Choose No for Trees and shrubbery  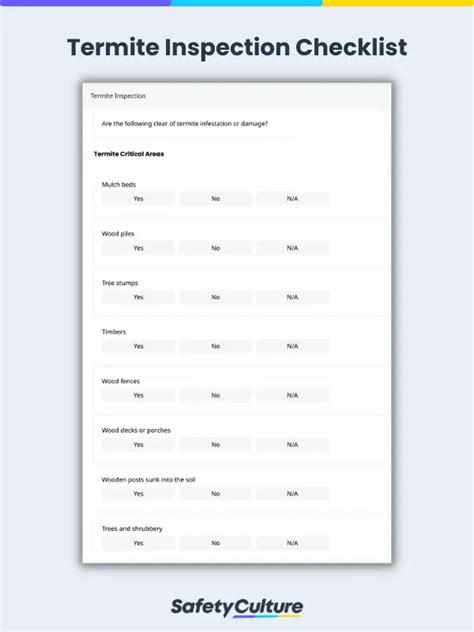tap(216, 543)
